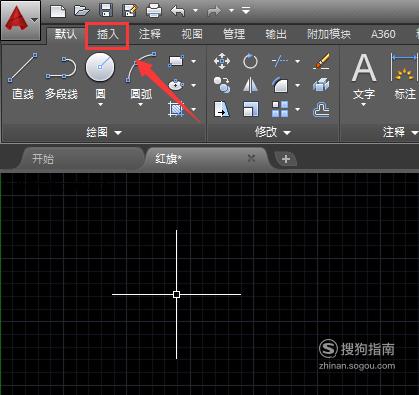Open the AutoCAD application menu button
The height and width of the screenshot is (395, 419).
[21, 20]
